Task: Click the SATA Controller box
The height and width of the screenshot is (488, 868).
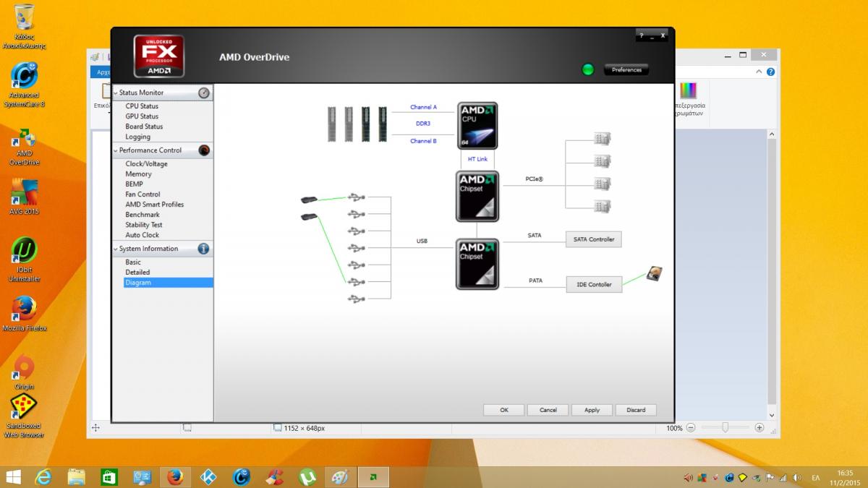Action: pos(594,239)
